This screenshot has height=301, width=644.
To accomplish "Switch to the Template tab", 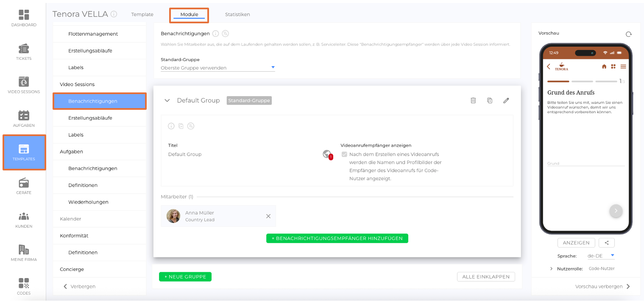I will tap(142, 14).
